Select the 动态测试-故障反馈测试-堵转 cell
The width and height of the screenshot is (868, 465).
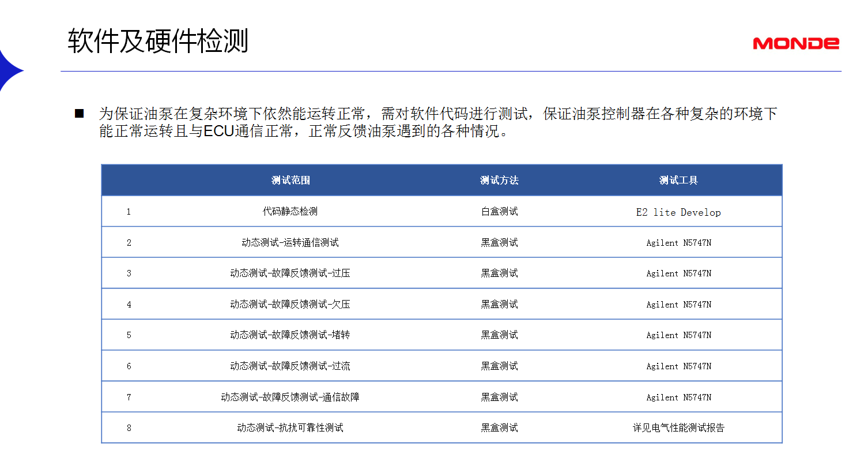(x=290, y=335)
